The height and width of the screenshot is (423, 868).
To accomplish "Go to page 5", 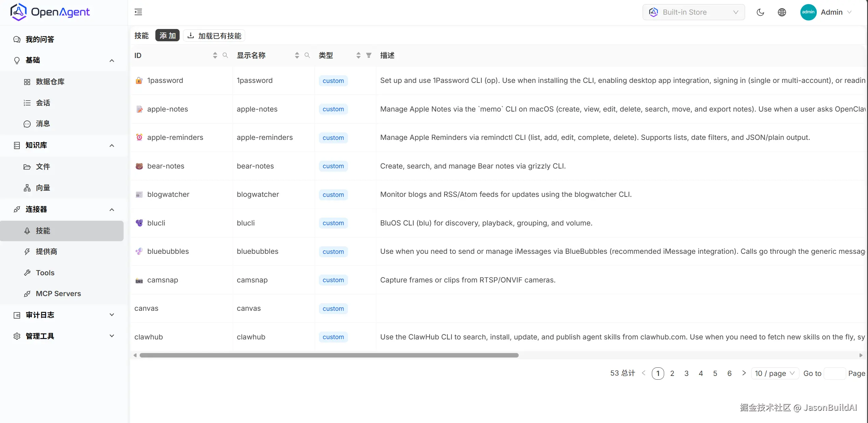I will coord(715,374).
